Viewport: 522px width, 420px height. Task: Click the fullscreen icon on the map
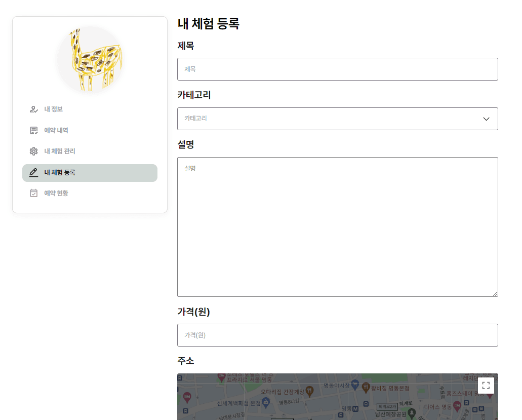pyautogui.click(x=485, y=385)
